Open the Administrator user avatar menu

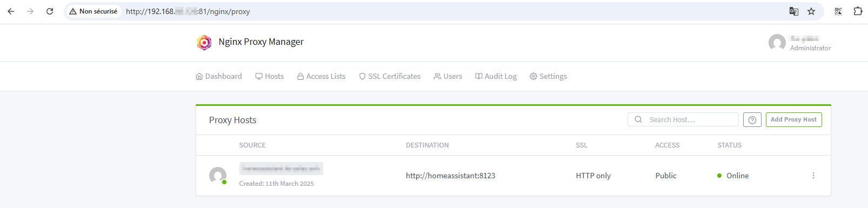777,43
